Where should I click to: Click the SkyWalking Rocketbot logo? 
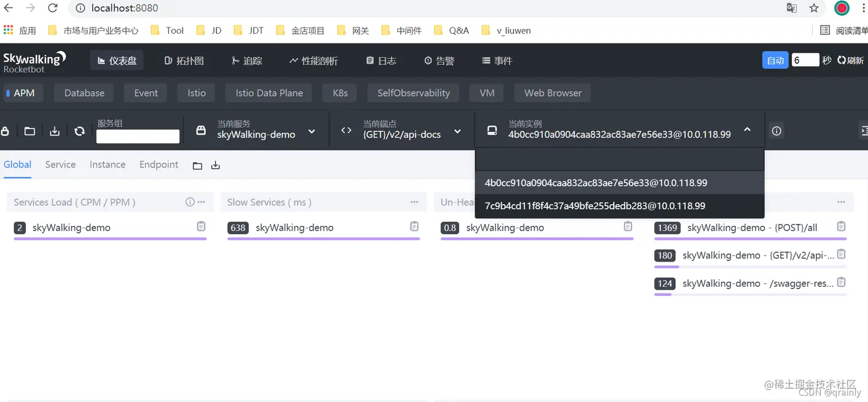tap(34, 62)
